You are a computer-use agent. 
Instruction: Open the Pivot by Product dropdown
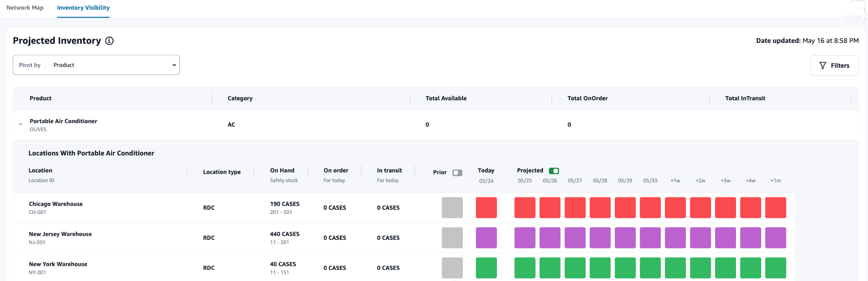pyautogui.click(x=96, y=65)
